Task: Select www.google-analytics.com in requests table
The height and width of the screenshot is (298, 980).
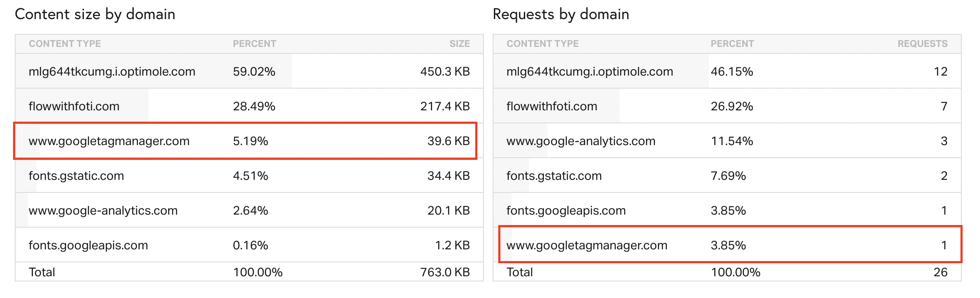Action: tap(581, 141)
